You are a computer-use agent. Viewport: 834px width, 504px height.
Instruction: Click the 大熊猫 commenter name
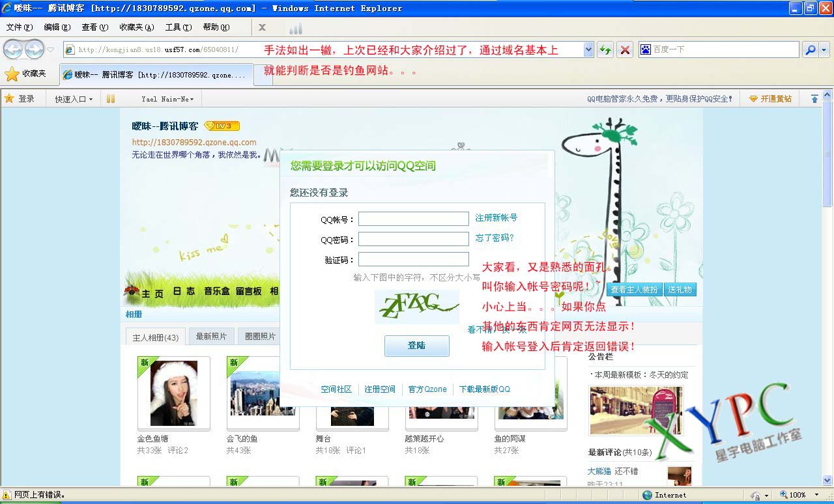click(599, 471)
